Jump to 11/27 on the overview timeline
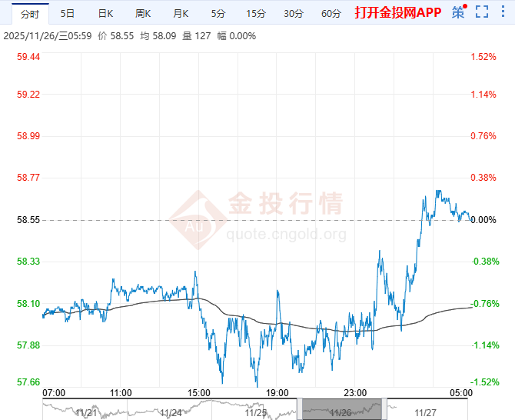This screenshot has width=515, height=420. click(x=425, y=412)
